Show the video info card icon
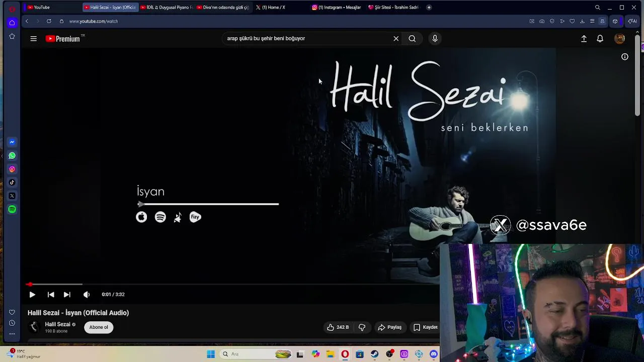Image resolution: width=644 pixels, height=362 pixels. tap(625, 57)
